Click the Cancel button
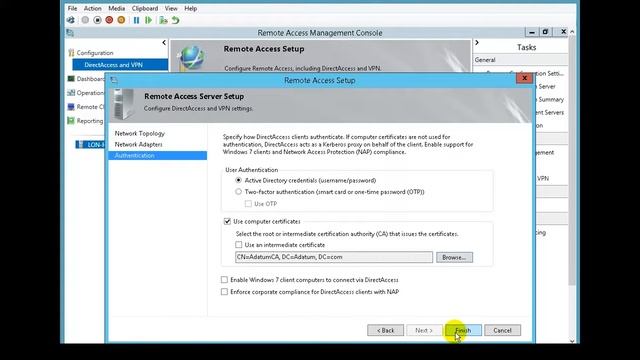Screen dimensions: 640x360 pyautogui.click(x=502, y=330)
